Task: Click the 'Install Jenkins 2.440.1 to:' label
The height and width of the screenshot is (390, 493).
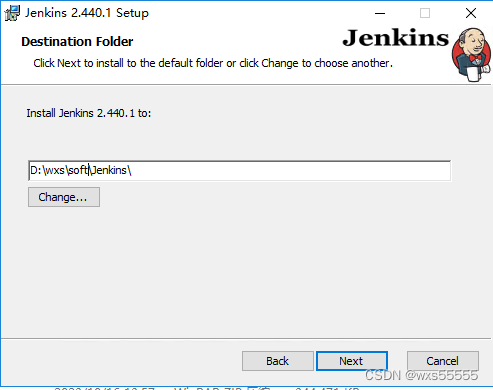Action: (89, 113)
